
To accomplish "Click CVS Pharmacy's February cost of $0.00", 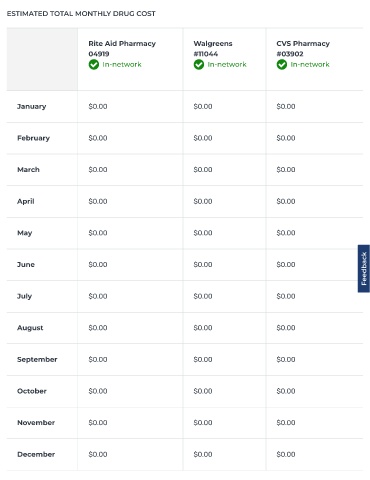I will point(286,138).
